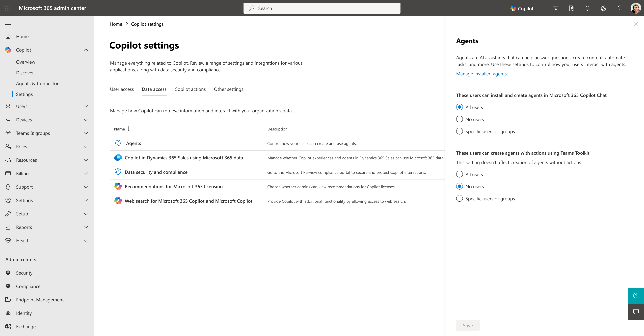Image resolution: width=644 pixels, height=336 pixels.
Task: Click the Devices icon in sidebar
Action: click(x=8, y=120)
